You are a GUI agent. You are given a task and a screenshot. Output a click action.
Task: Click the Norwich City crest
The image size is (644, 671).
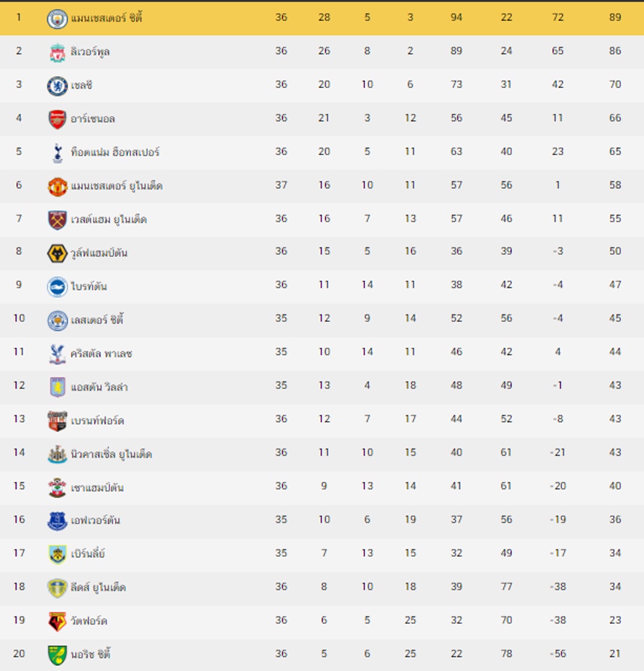(57, 655)
